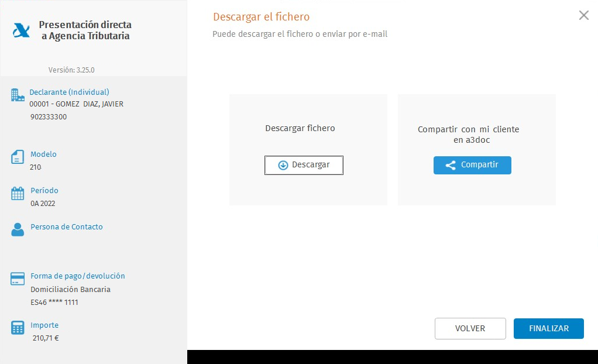Click the Descargar button to download the file
Image resolution: width=598 pixels, height=364 pixels.
click(304, 165)
